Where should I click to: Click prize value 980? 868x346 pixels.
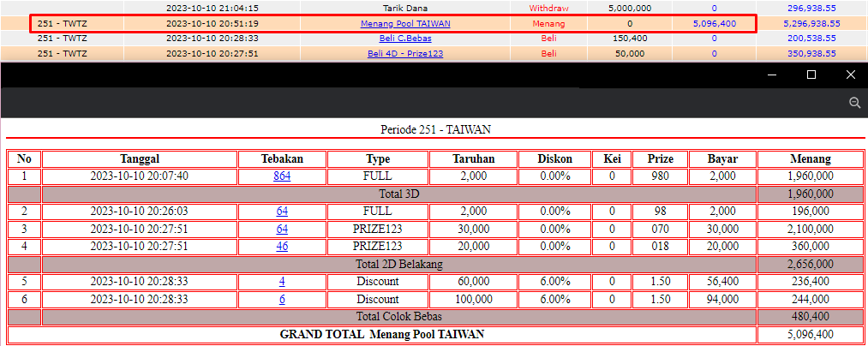(x=661, y=176)
